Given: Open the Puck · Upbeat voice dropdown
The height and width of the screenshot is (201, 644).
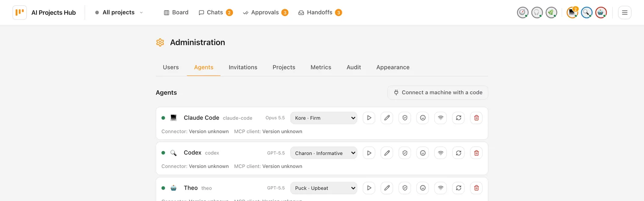Looking at the screenshot, I should pyautogui.click(x=324, y=188).
